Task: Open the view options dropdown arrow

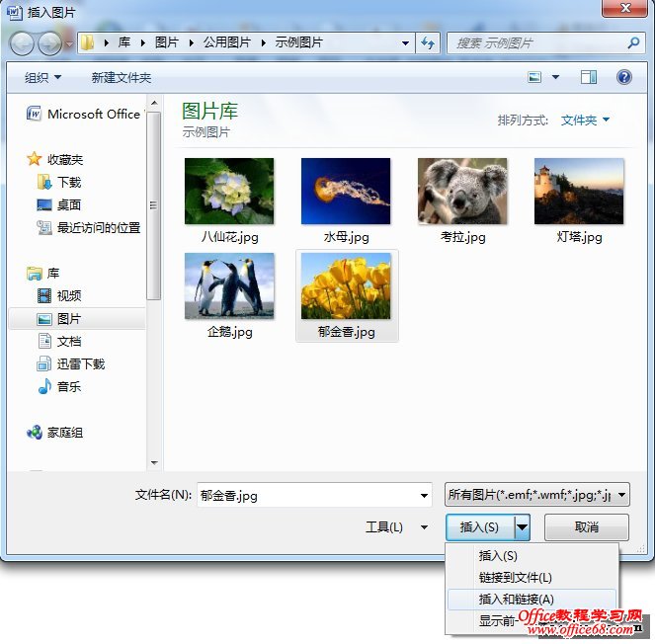Action: pos(555,77)
